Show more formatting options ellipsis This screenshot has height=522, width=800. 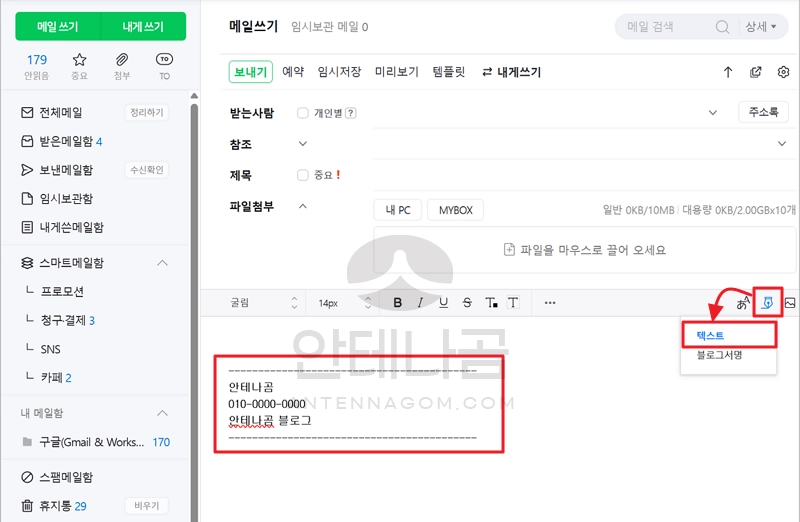click(549, 303)
